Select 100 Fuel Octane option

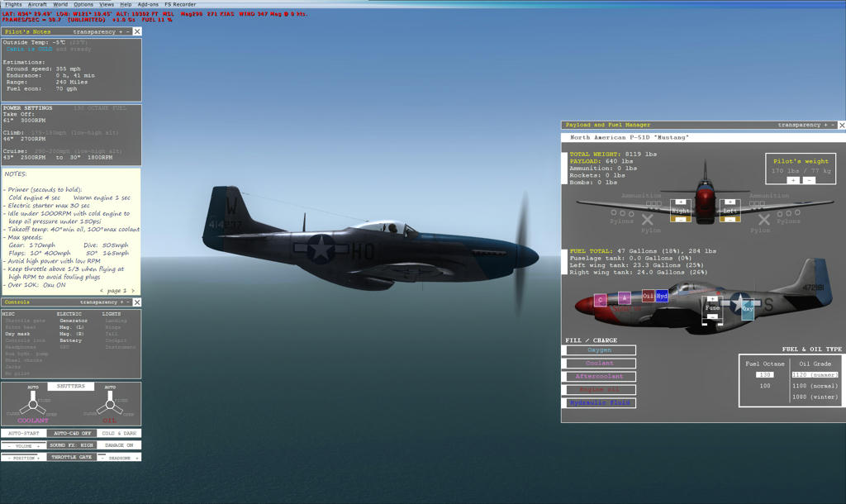coord(765,386)
